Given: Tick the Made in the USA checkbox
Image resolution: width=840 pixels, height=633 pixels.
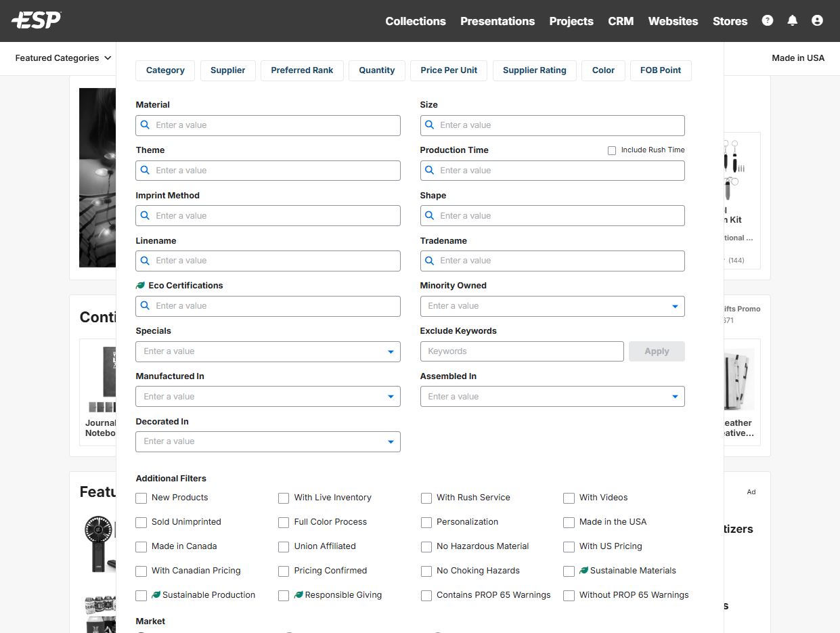Looking at the screenshot, I should [569, 523].
